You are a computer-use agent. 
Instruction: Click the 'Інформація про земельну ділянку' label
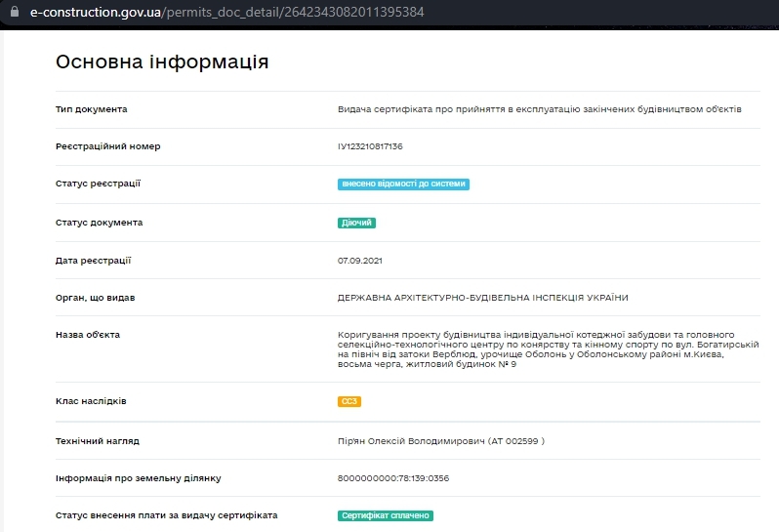click(138, 478)
